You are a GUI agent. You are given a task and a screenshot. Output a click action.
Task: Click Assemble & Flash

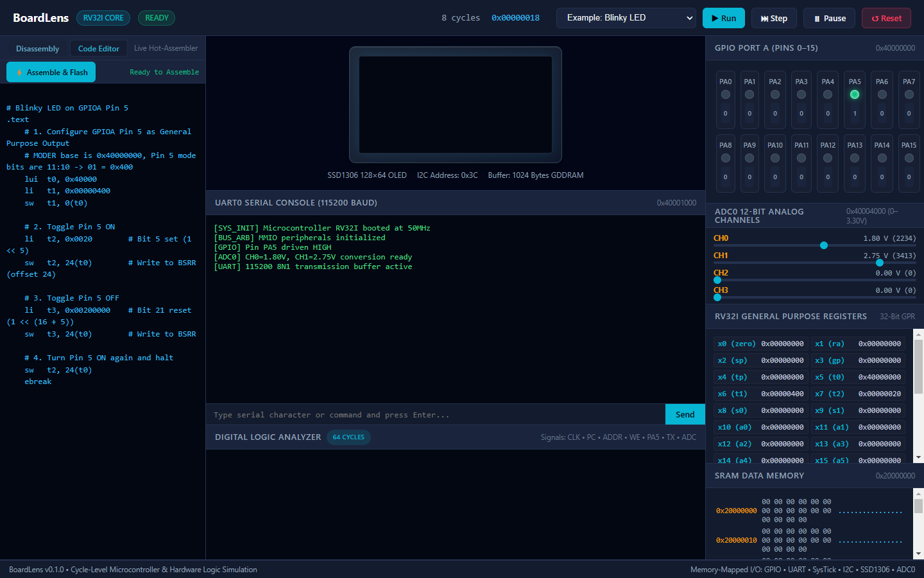tap(51, 72)
